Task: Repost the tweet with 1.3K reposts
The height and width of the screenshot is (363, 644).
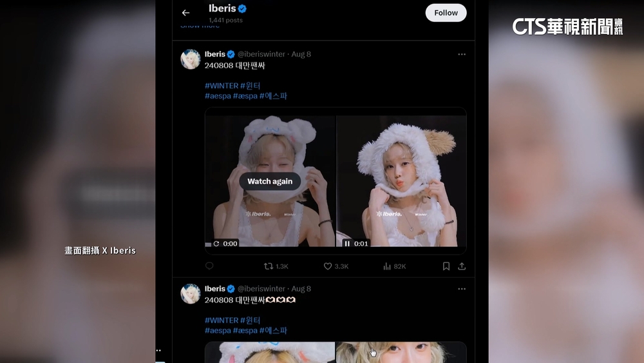Action: click(x=276, y=266)
